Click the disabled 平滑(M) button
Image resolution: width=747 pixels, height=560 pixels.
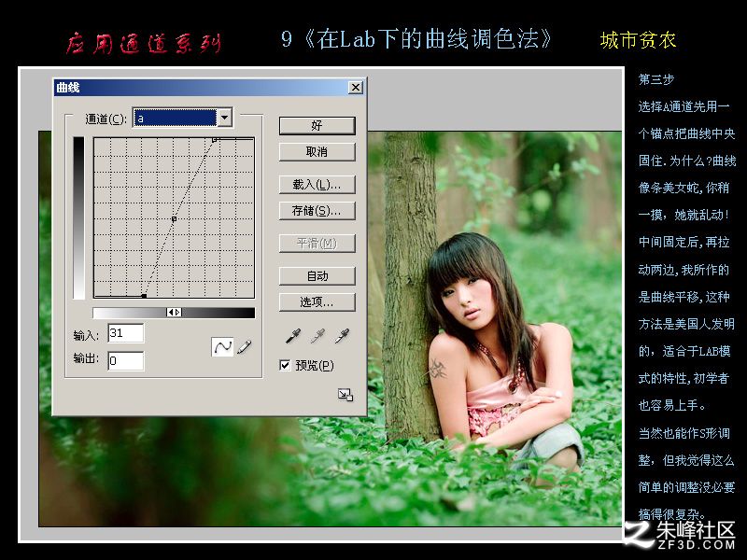pos(317,244)
